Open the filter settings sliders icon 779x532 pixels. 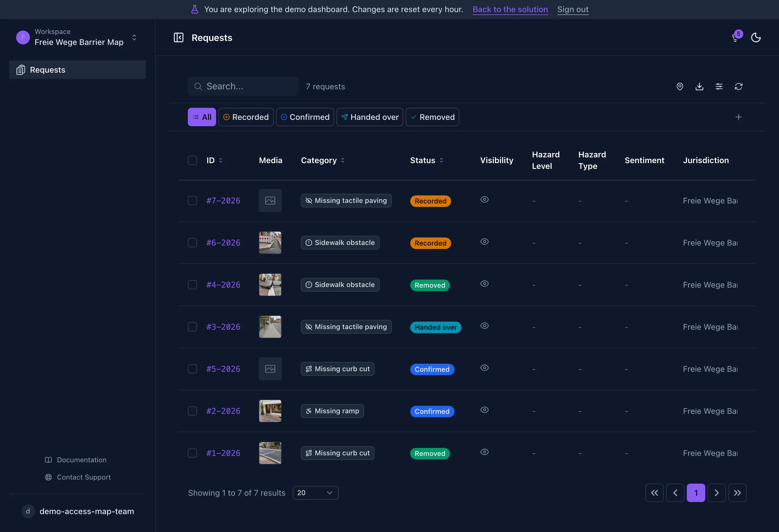(719, 86)
